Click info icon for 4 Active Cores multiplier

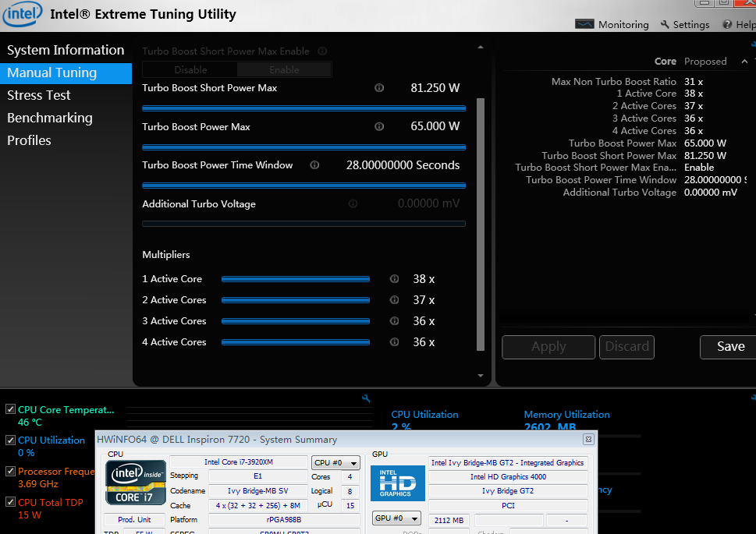tap(395, 341)
